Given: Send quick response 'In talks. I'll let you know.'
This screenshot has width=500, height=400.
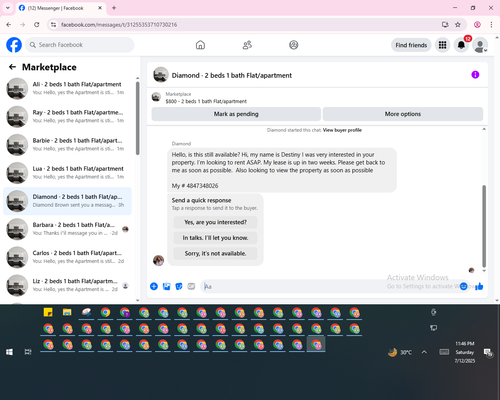Looking at the screenshot, I should pyautogui.click(x=215, y=238).
